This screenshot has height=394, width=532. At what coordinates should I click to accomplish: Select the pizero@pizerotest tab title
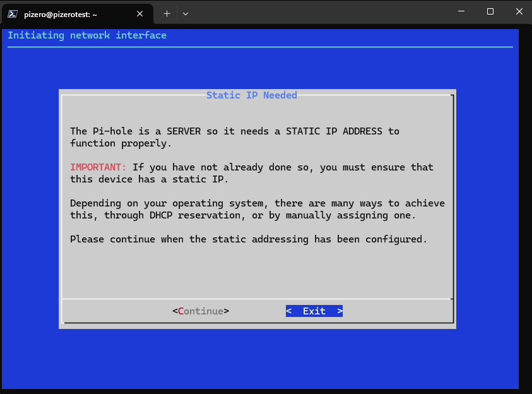61,13
